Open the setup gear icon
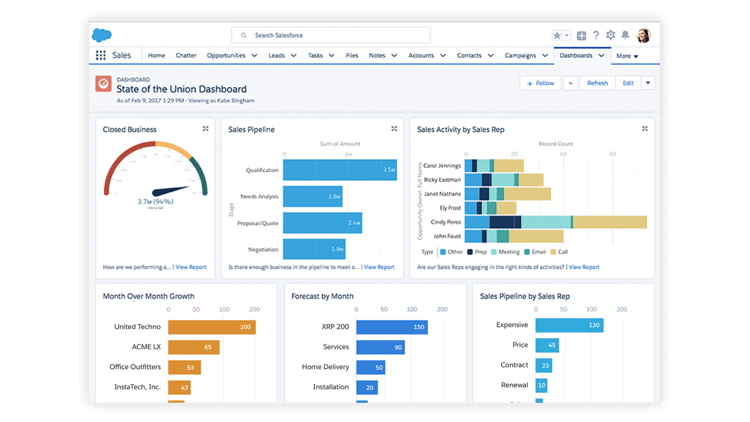Image resolution: width=750 pixels, height=422 pixels. point(610,35)
